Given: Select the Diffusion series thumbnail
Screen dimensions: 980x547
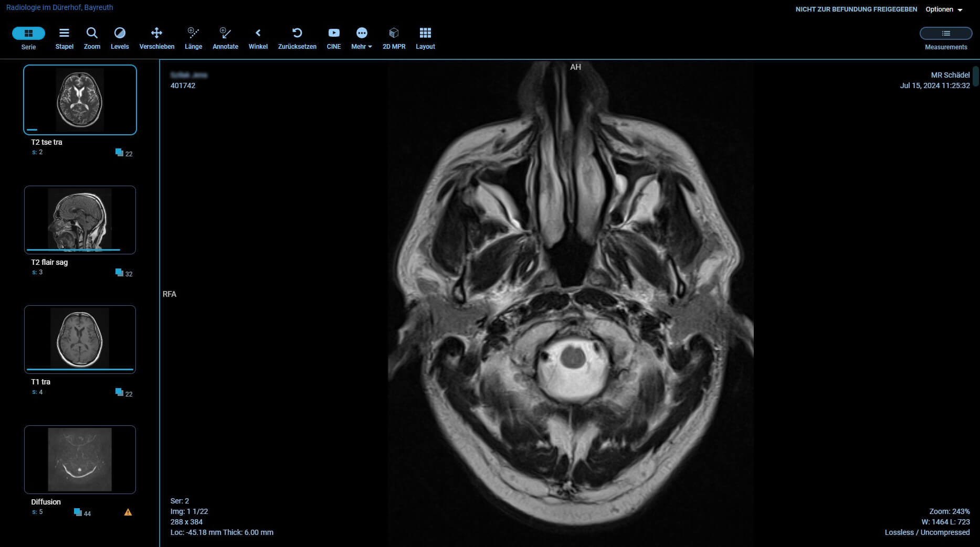Looking at the screenshot, I should (80, 459).
